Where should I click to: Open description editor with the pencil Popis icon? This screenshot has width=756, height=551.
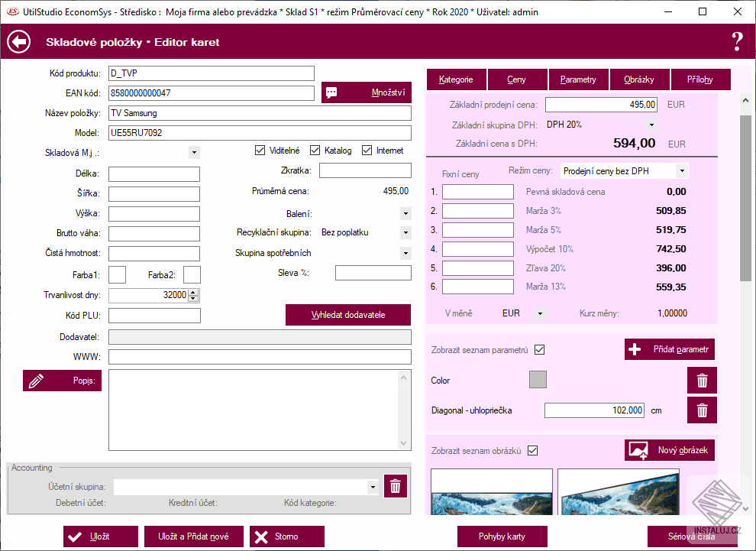(36, 381)
